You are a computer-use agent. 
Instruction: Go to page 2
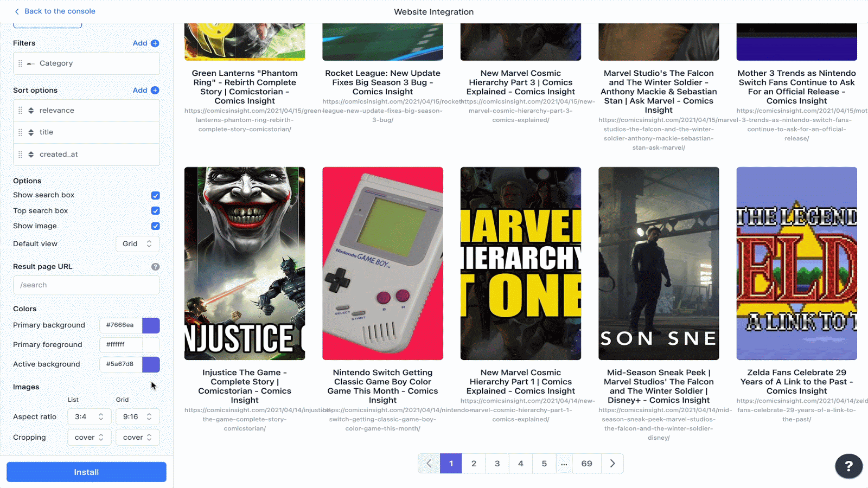[x=474, y=464]
